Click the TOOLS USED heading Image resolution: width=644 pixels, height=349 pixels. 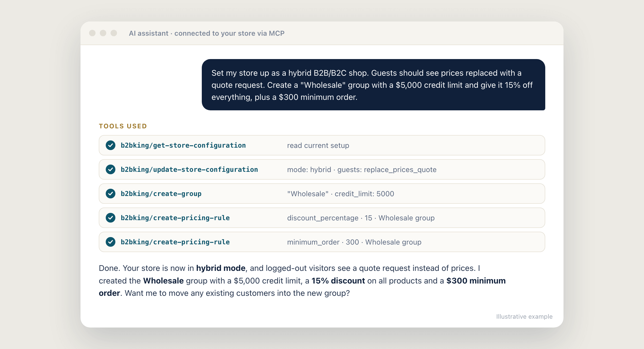123,126
